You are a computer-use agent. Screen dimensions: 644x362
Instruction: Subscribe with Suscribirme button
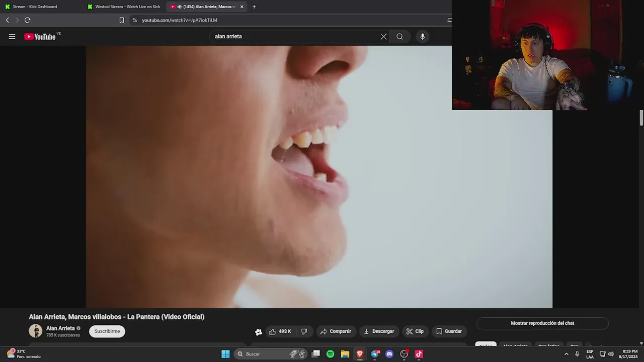pos(107,331)
